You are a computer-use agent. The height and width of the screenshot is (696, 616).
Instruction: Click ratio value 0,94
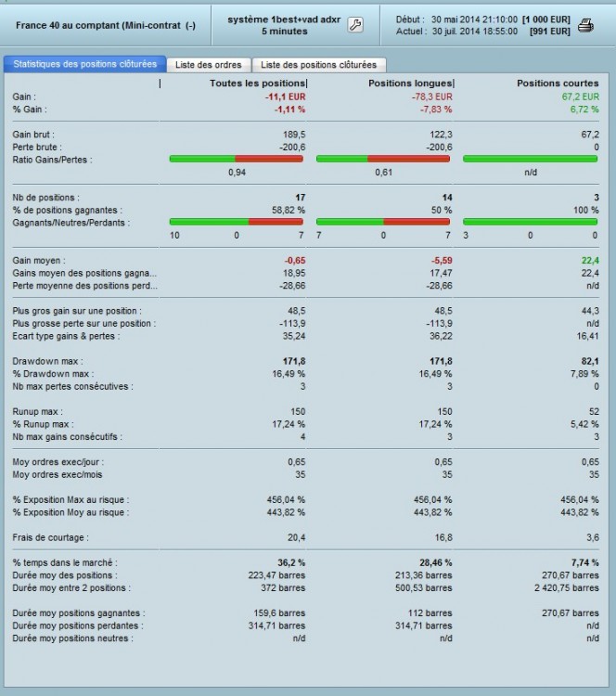click(x=237, y=173)
